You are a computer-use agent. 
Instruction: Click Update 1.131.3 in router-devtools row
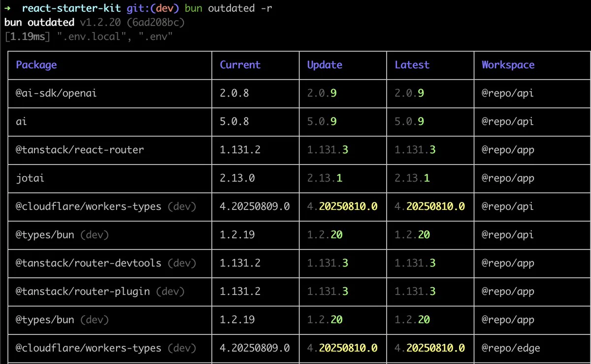coord(328,263)
